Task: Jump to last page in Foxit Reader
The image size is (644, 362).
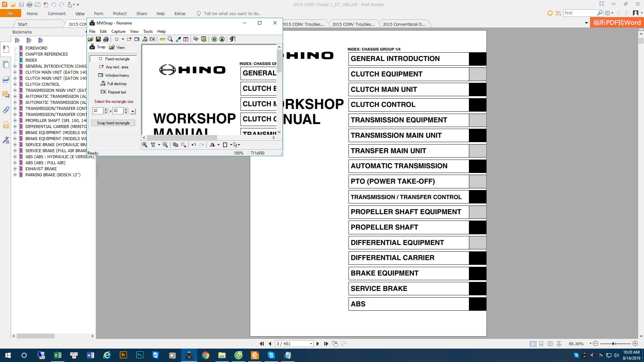Action: pos(326,344)
